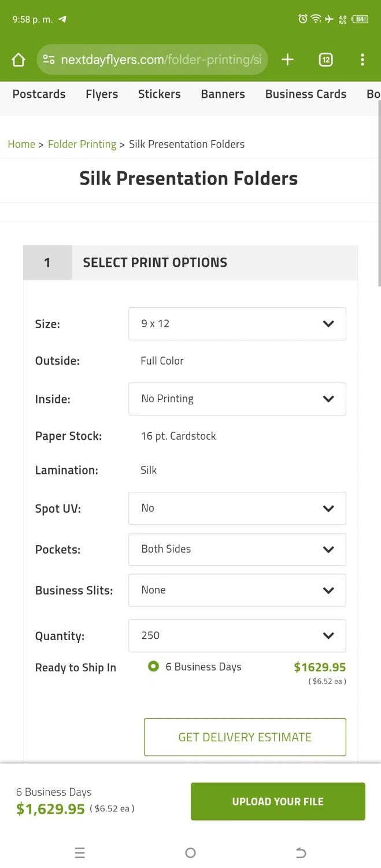Viewport: 381px width, 868px height.
Task: Tap the Android recent apps icon
Action: coord(80,852)
